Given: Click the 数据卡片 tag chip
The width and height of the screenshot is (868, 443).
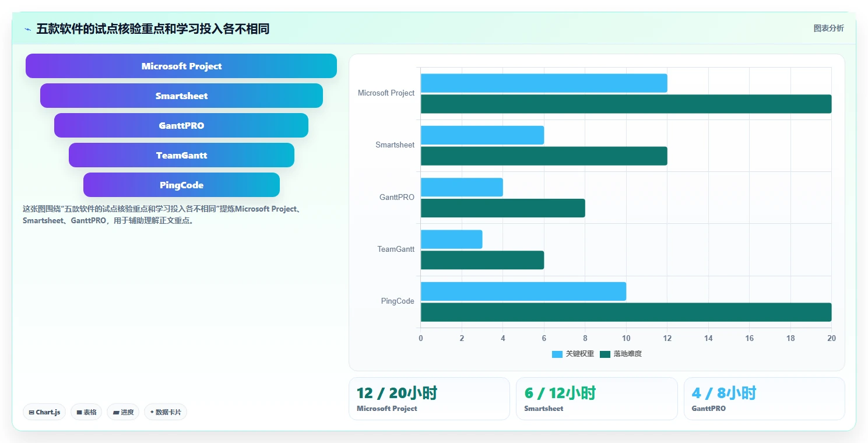Looking at the screenshot, I should [166, 412].
